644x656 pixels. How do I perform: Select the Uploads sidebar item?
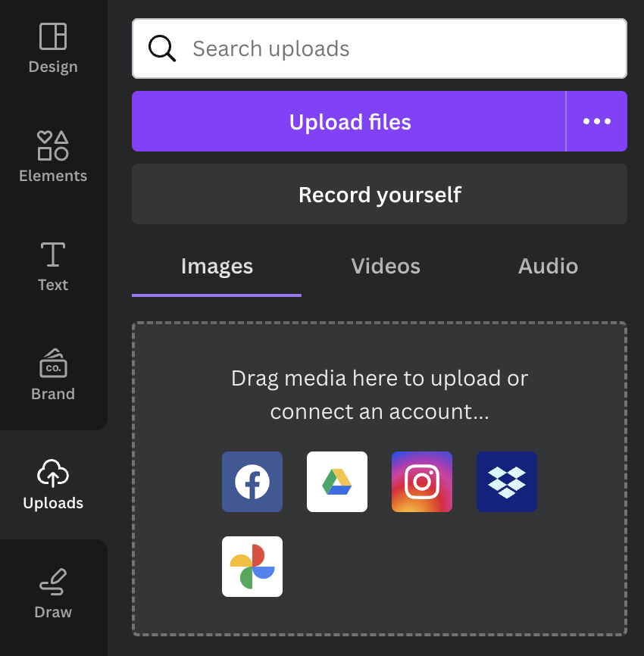(x=53, y=484)
